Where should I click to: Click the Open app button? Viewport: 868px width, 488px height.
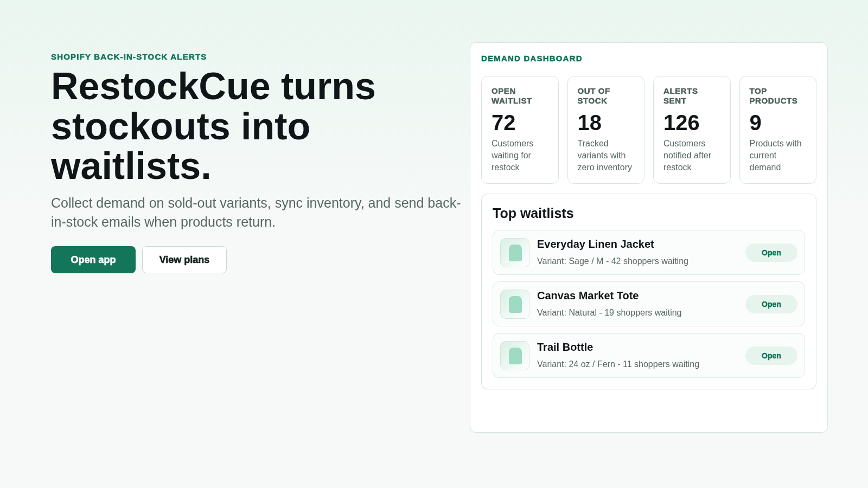pyautogui.click(x=93, y=260)
